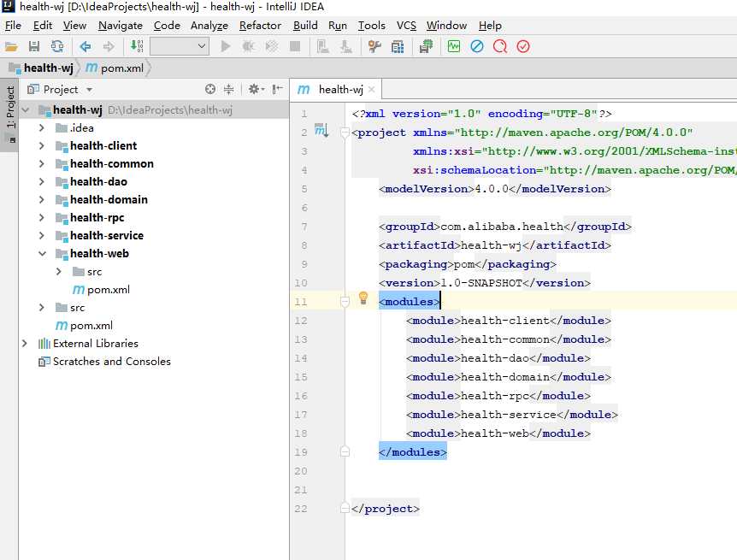Click the Stop square icon
The width and height of the screenshot is (737, 560).
(x=295, y=46)
